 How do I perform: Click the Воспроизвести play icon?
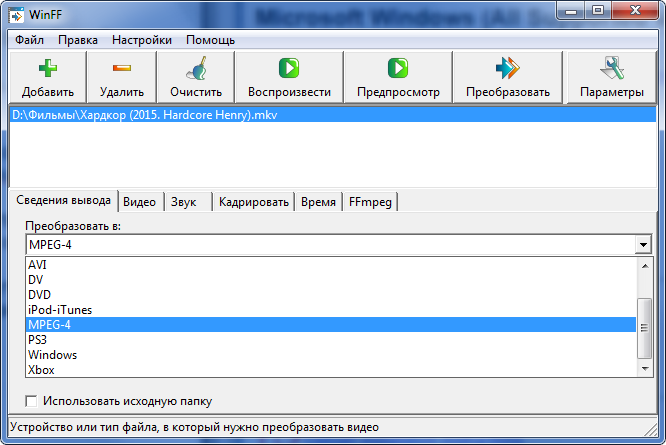(x=289, y=68)
